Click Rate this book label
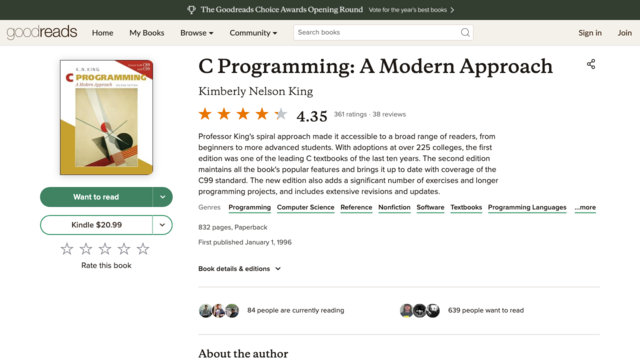 tap(106, 265)
